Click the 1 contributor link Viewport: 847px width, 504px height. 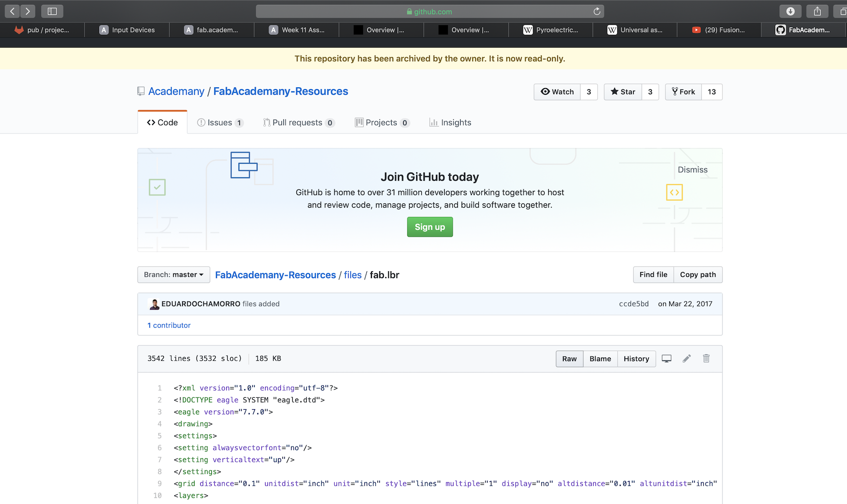169,325
